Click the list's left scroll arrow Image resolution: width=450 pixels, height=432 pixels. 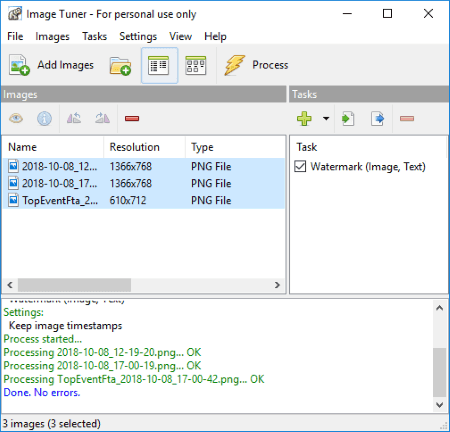point(10,285)
